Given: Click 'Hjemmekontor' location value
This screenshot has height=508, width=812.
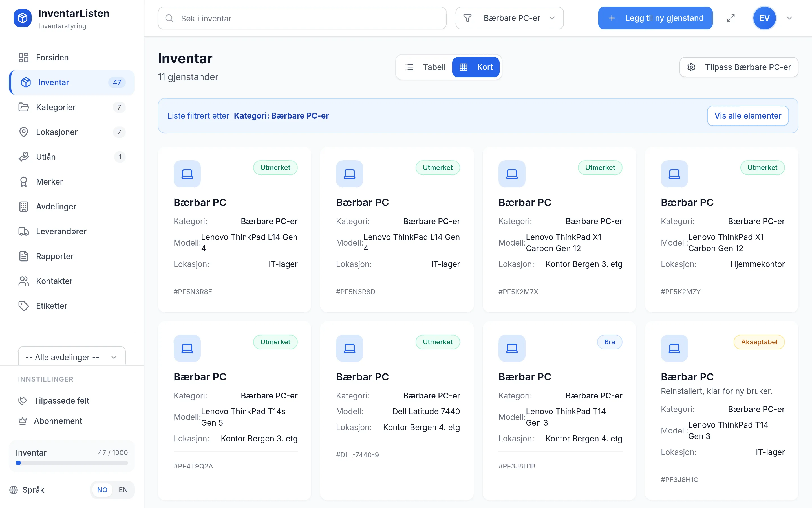Looking at the screenshot, I should [x=757, y=264].
